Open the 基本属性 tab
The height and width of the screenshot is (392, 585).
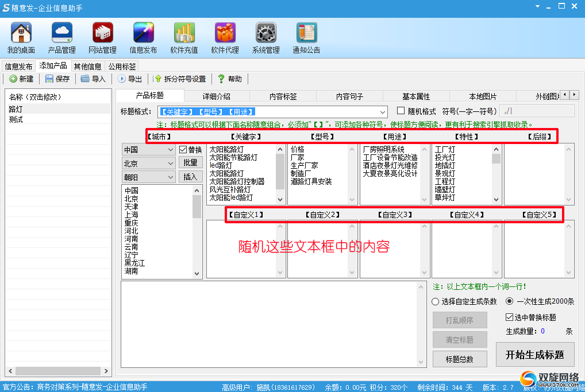coord(417,96)
